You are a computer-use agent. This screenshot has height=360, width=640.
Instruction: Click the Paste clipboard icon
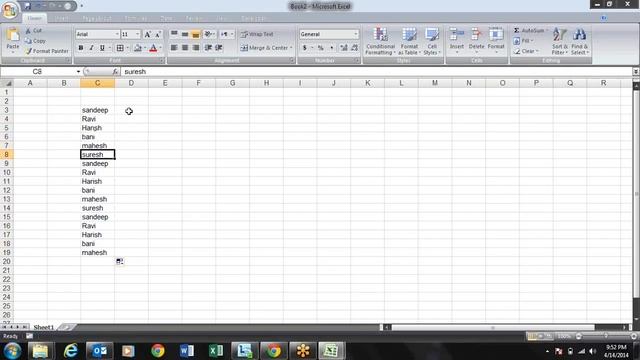pyautogui.click(x=13, y=35)
